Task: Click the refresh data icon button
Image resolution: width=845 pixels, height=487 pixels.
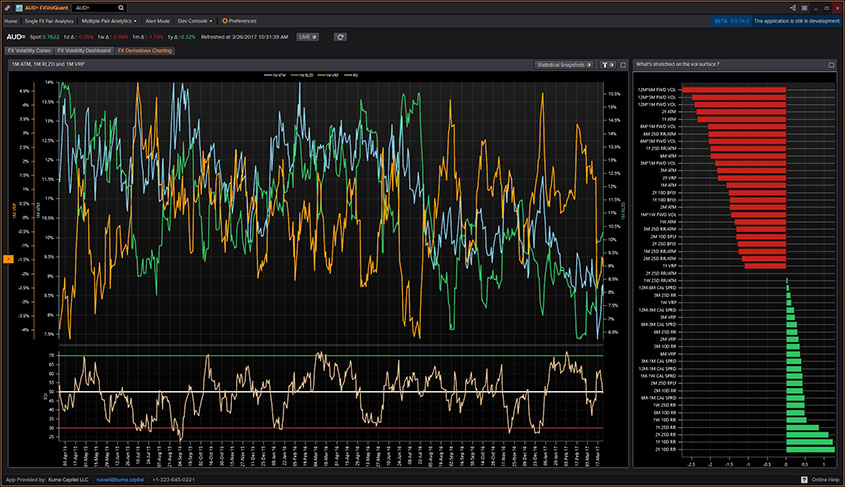Action: (340, 36)
